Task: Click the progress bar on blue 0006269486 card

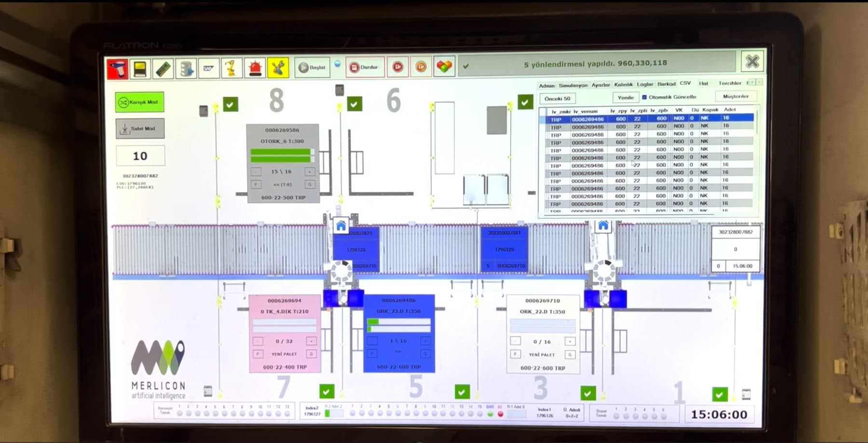Action: [398, 325]
